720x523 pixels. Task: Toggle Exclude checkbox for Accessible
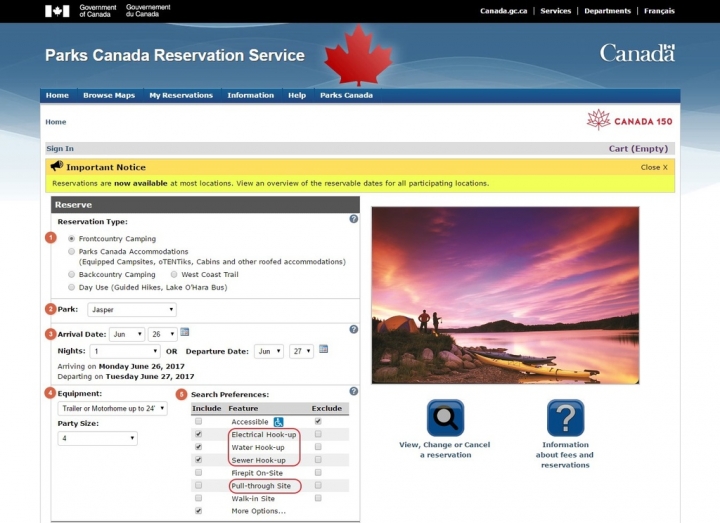[318, 421]
